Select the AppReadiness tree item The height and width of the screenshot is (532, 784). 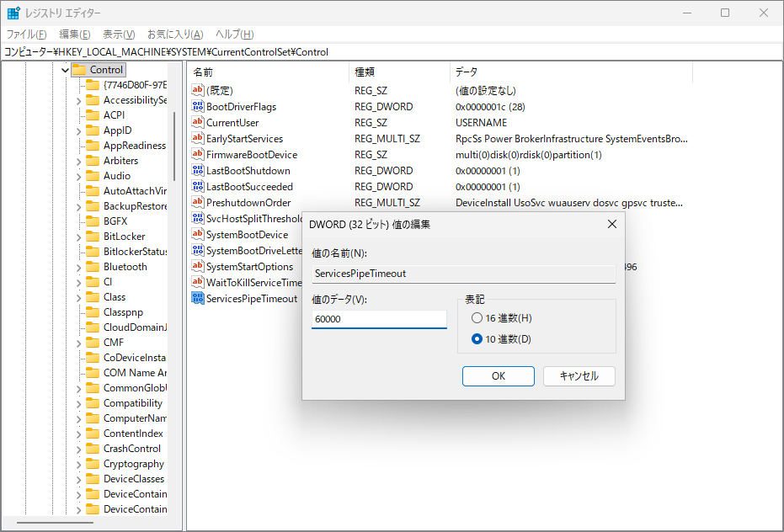tap(135, 146)
